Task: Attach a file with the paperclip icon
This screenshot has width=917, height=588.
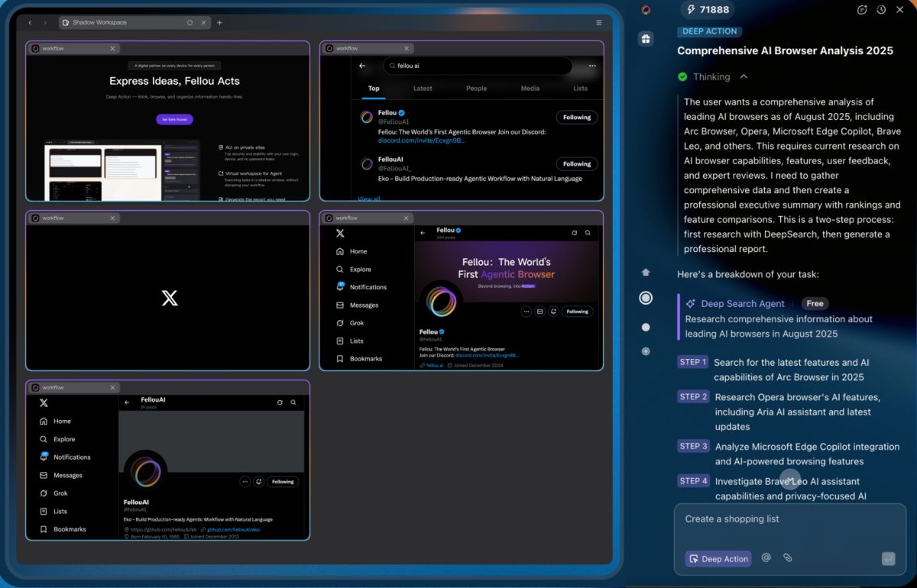Action: click(x=788, y=558)
